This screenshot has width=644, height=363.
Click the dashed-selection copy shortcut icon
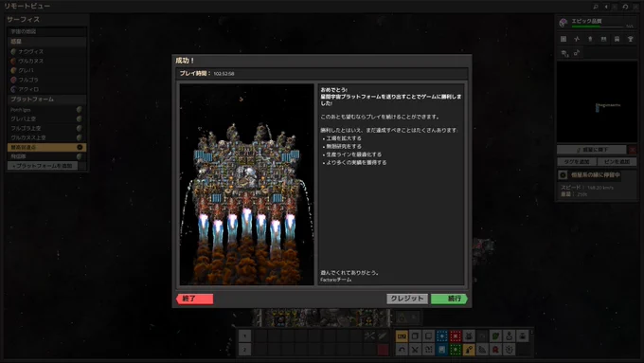click(x=428, y=350)
